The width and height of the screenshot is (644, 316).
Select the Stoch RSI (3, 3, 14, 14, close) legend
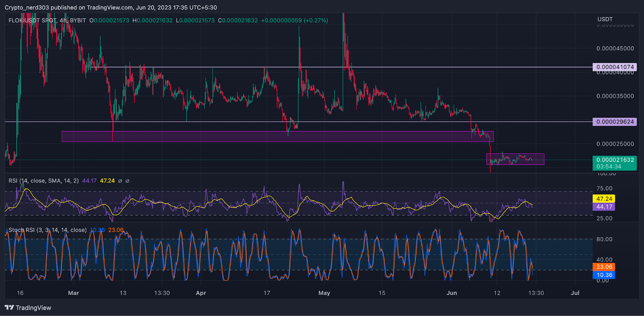47,230
